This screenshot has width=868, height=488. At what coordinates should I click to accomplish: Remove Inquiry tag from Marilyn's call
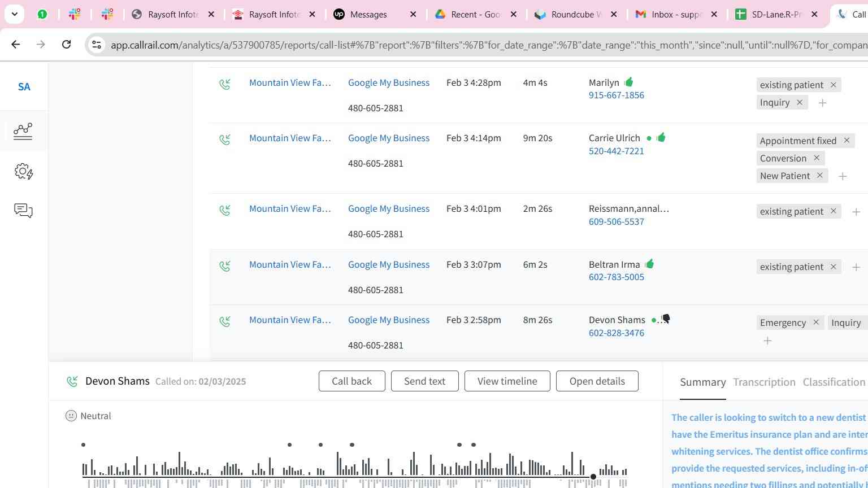tap(800, 102)
